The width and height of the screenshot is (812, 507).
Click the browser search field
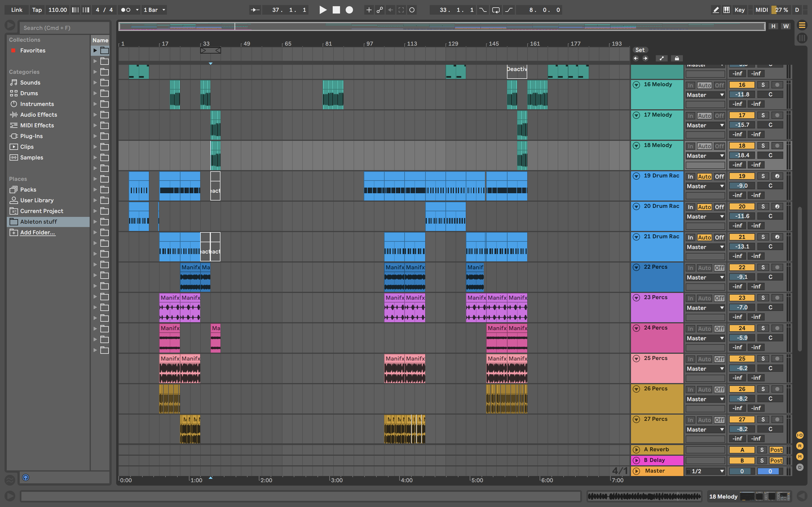point(64,28)
